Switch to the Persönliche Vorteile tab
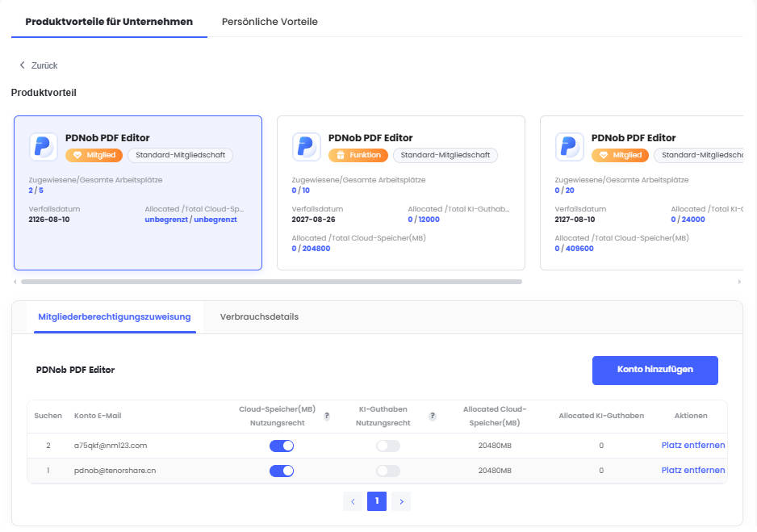Viewport: 757px width, 532px height. coord(270,22)
